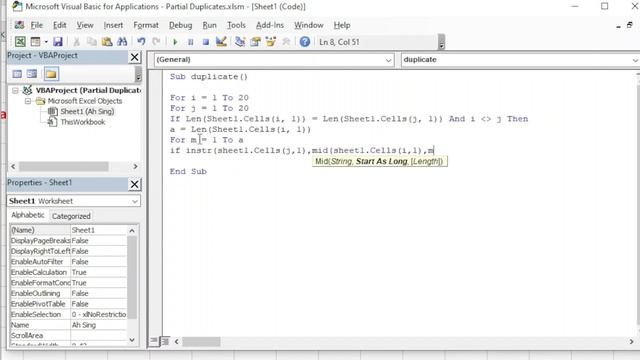Open Properties Window toolbar icon

click(256, 42)
